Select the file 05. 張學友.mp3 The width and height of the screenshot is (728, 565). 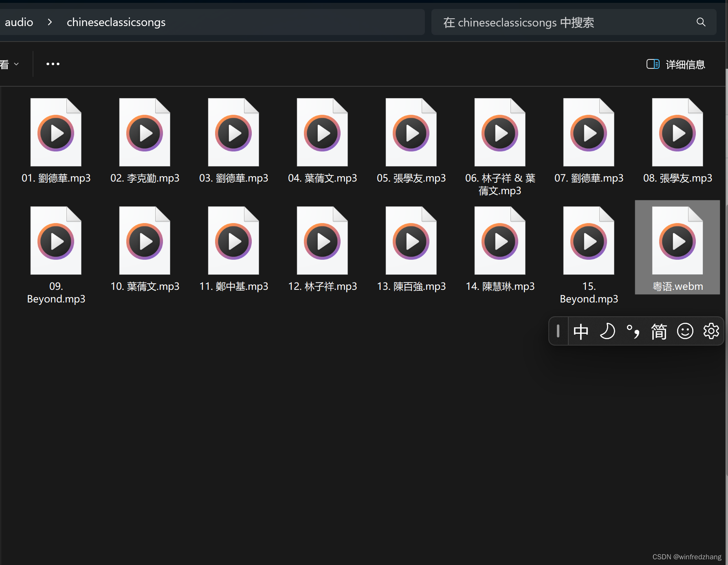pyautogui.click(x=411, y=141)
